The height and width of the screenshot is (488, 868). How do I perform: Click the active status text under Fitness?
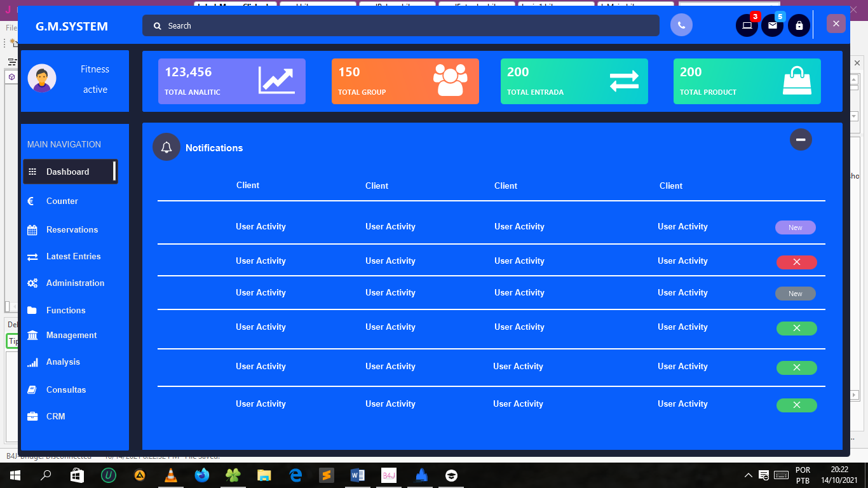coord(95,90)
